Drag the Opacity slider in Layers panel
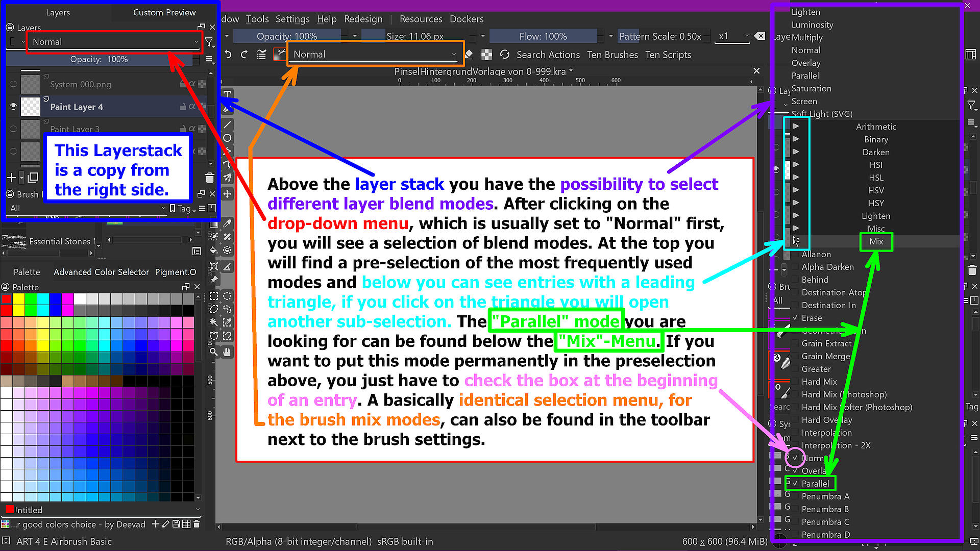The height and width of the screenshot is (551, 980). pos(99,59)
